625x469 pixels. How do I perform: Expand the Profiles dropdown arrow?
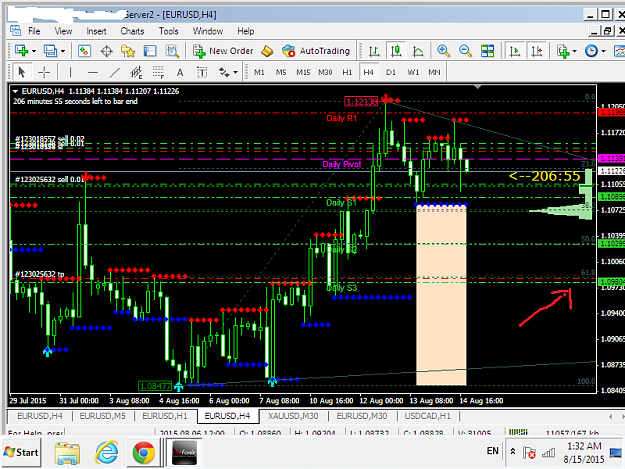tap(63, 51)
